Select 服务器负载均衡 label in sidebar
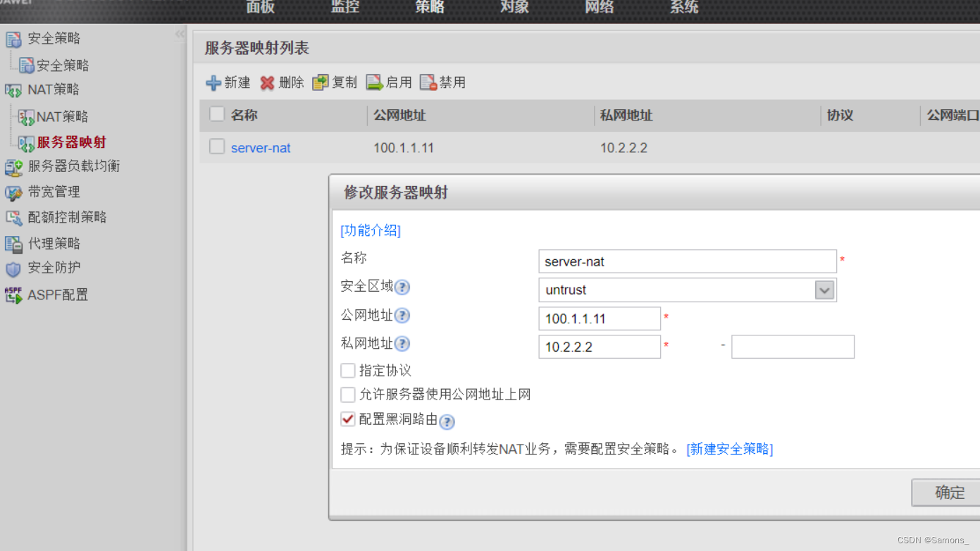980x551 pixels. pyautogui.click(x=74, y=166)
